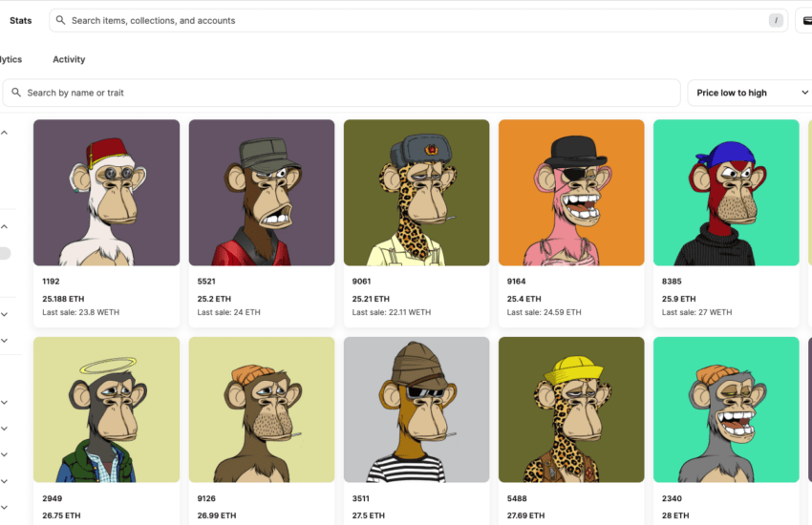Click the slash shortcut badge in the search bar
Image resolution: width=812 pixels, height=525 pixels.
(776, 21)
